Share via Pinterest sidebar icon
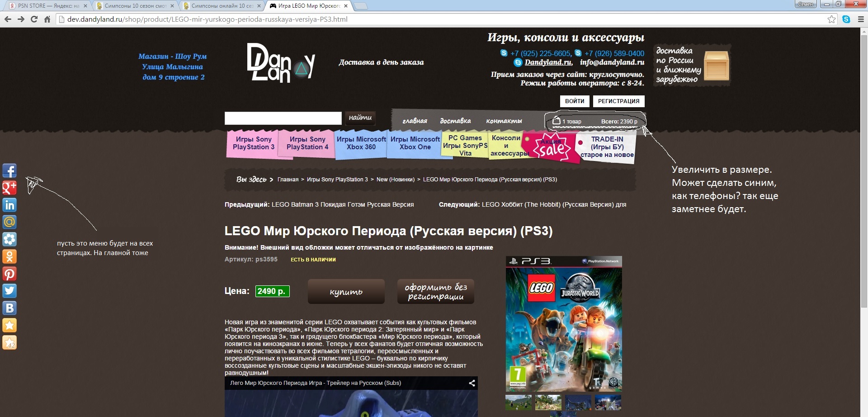The width and height of the screenshot is (868, 417). pyautogui.click(x=9, y=274)
